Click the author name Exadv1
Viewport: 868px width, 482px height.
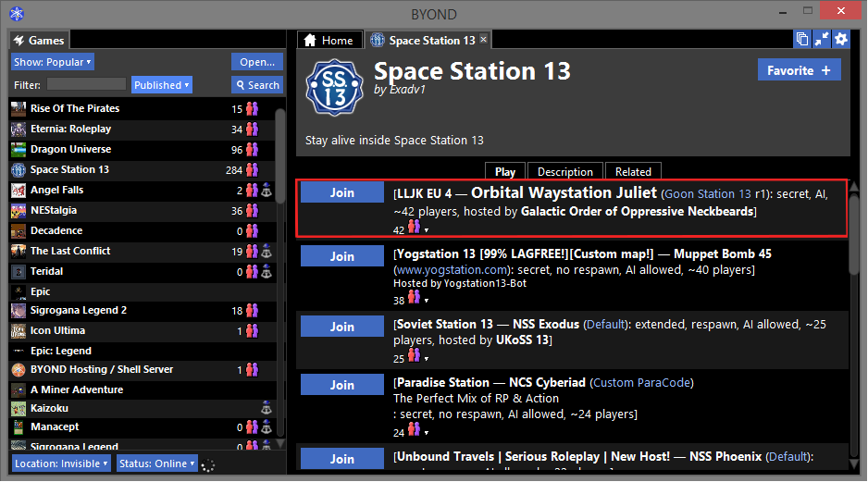click(406, 90)
